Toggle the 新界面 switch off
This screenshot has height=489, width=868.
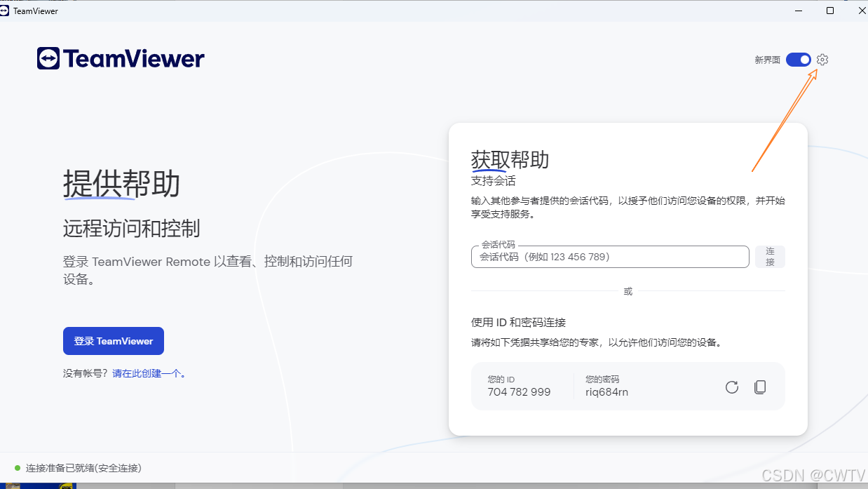click(799, 60)
